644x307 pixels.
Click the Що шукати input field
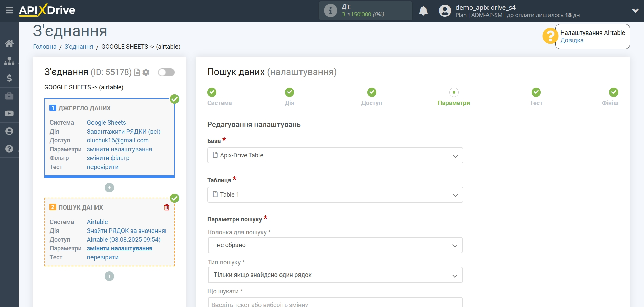click(335, 302)
